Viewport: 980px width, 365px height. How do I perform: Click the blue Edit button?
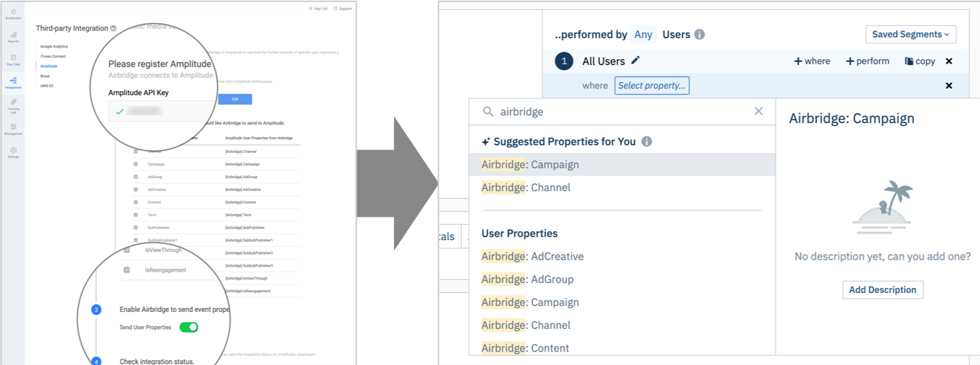235,99
